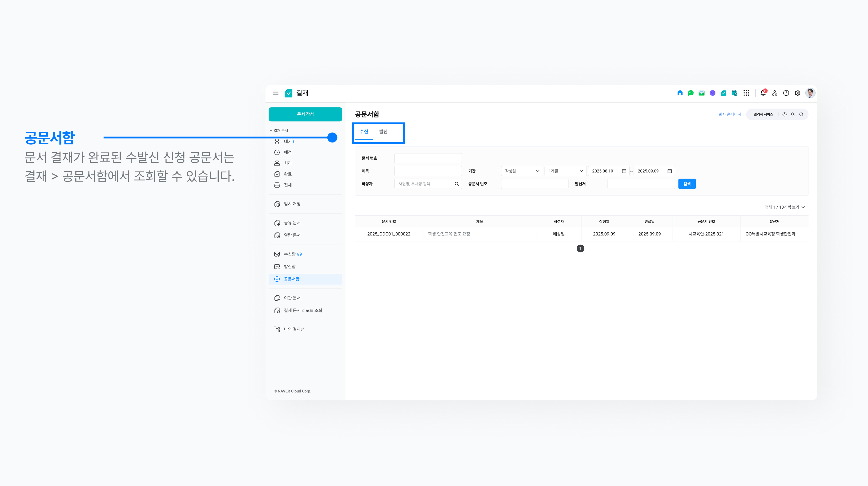
Task: Click the 문서 번호 input field
Action: pyautogui.click(x=428, y=158)
